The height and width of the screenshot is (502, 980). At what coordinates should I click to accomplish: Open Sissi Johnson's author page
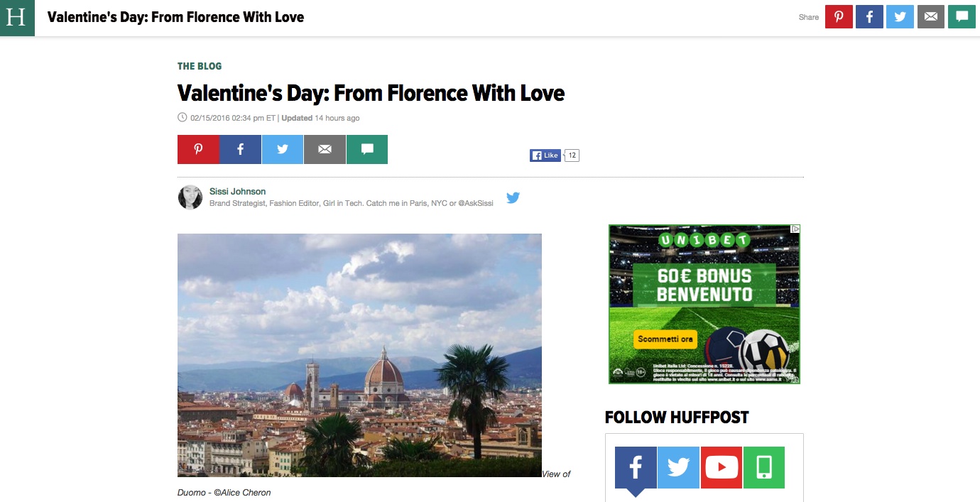click(237, 191)
